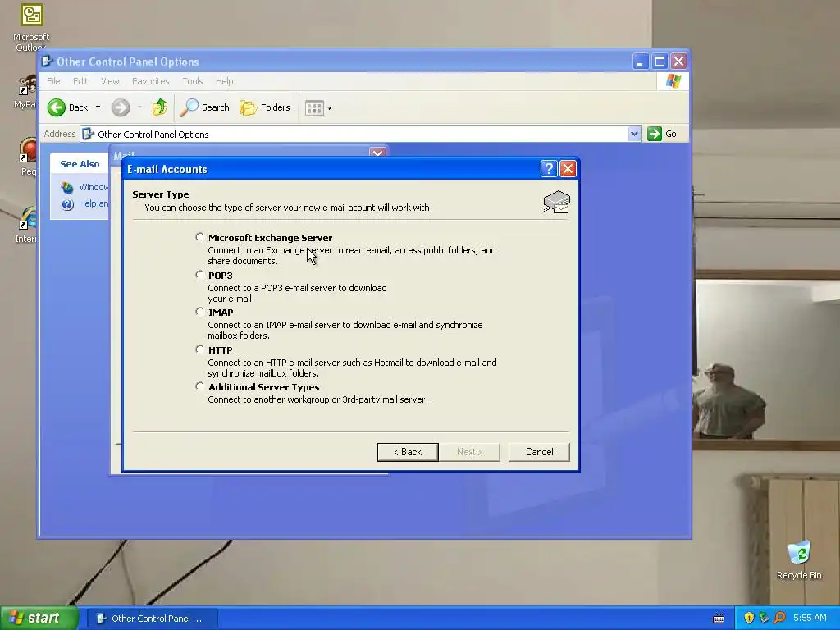Expand the address bar dropdown arrow
This screenshot has height=630, width=840.
coord(634,134)
